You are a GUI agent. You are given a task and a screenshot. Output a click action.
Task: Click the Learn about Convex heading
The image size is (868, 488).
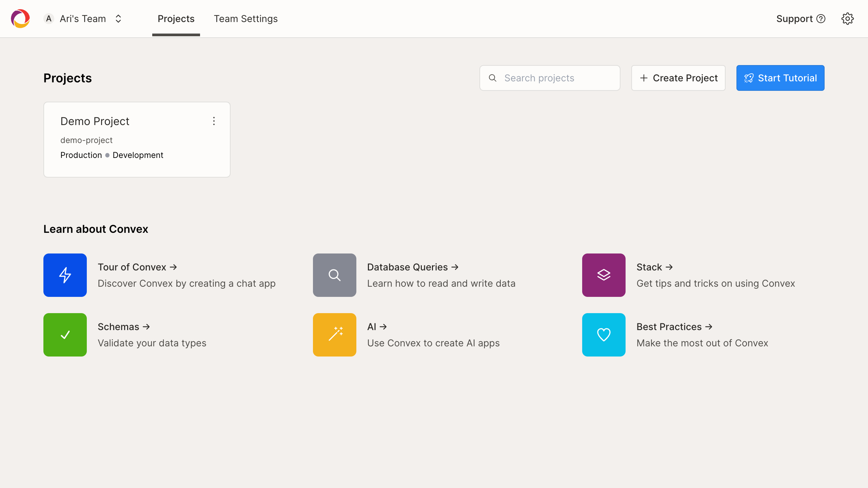point(96,229)
